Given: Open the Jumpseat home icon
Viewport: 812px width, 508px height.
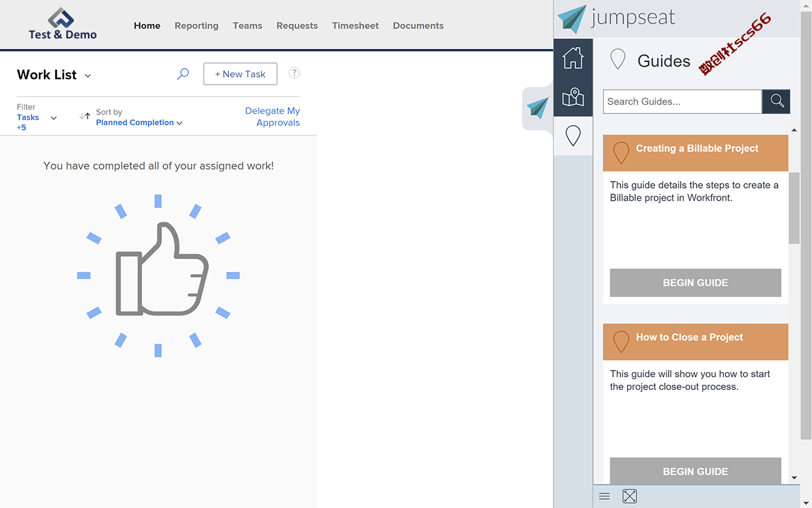Looking at the screenshot, I should [x=573, y=58].
